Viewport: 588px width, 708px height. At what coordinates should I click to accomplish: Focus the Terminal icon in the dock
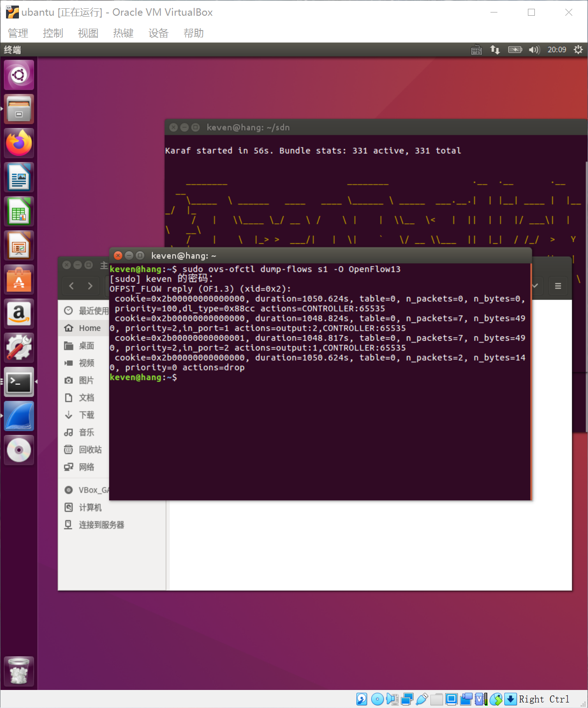click(x=19, y=382)
